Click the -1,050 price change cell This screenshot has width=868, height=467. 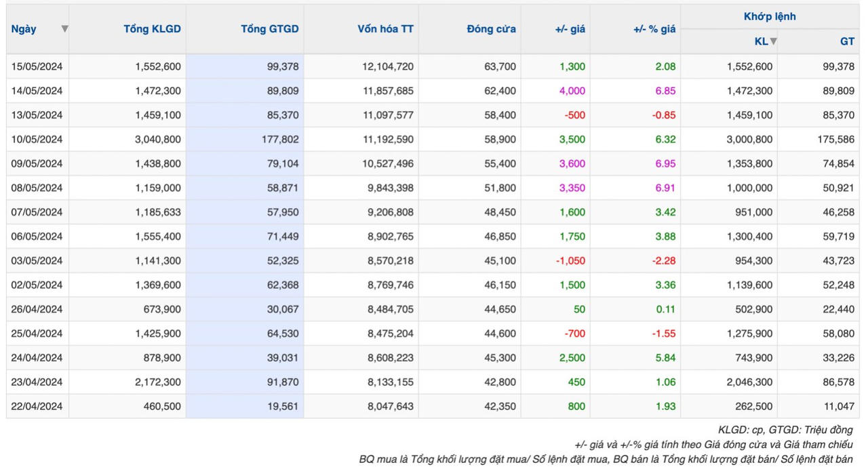coord(570,261)
